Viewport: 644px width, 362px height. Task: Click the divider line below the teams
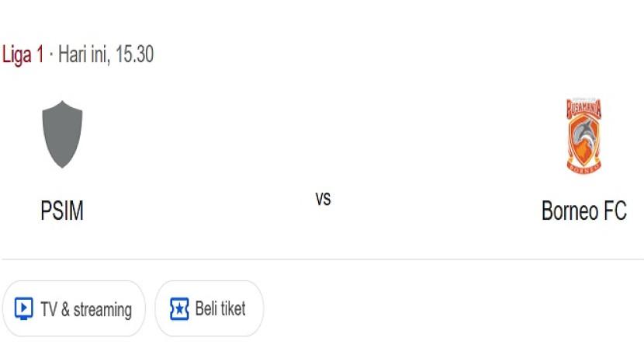click(x=322, y=259)
